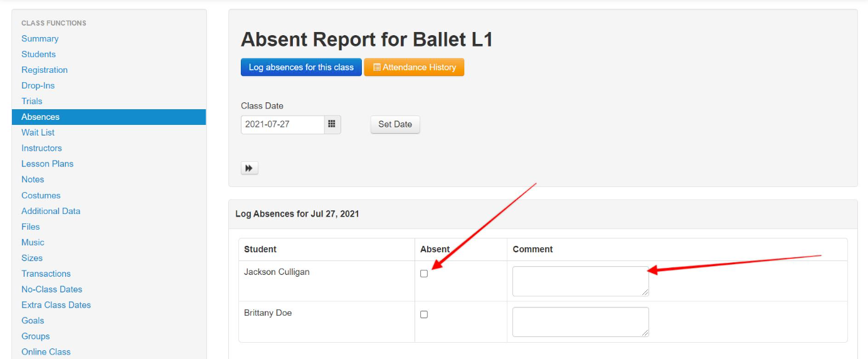
Task: Click student name Jackson Culligan
Action: click(x=277, y=272)
